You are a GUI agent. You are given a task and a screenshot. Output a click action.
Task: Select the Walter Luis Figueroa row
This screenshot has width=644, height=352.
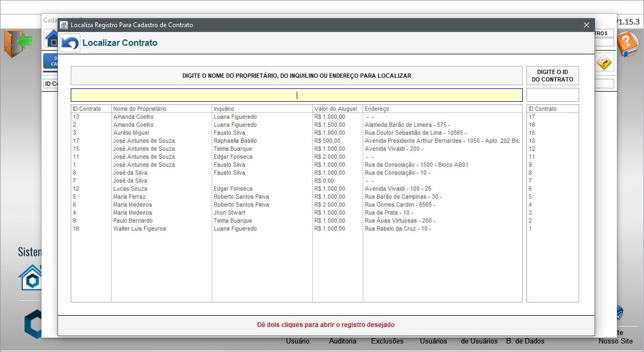pos(139,228)
